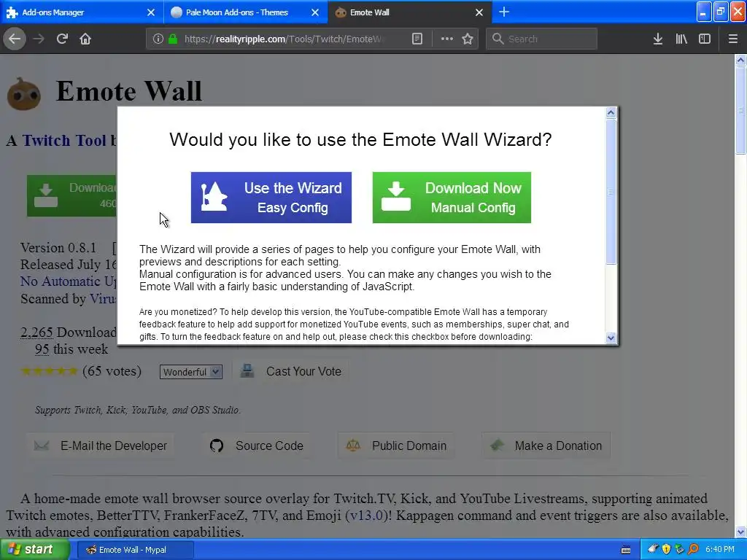Switch to the Add-ons Manager tab
Image resolution: width=747 pixels, height=560 pixels.
(82, 12)
